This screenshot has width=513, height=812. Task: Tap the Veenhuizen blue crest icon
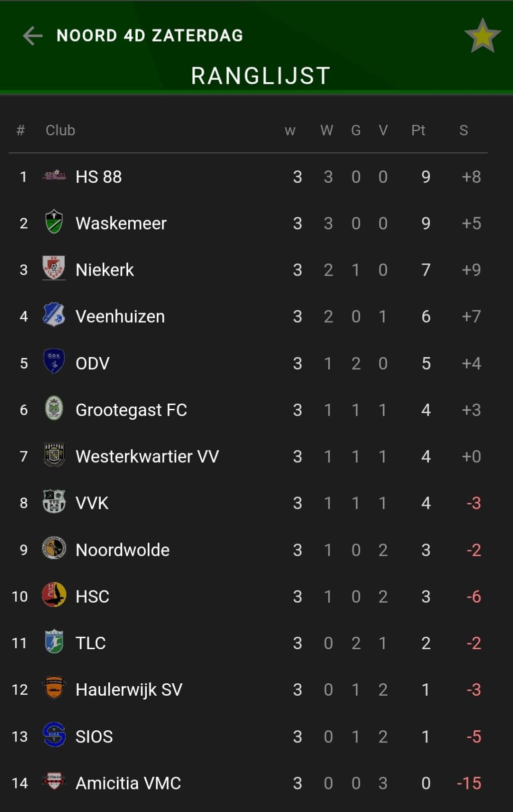(x=54, y=315)
